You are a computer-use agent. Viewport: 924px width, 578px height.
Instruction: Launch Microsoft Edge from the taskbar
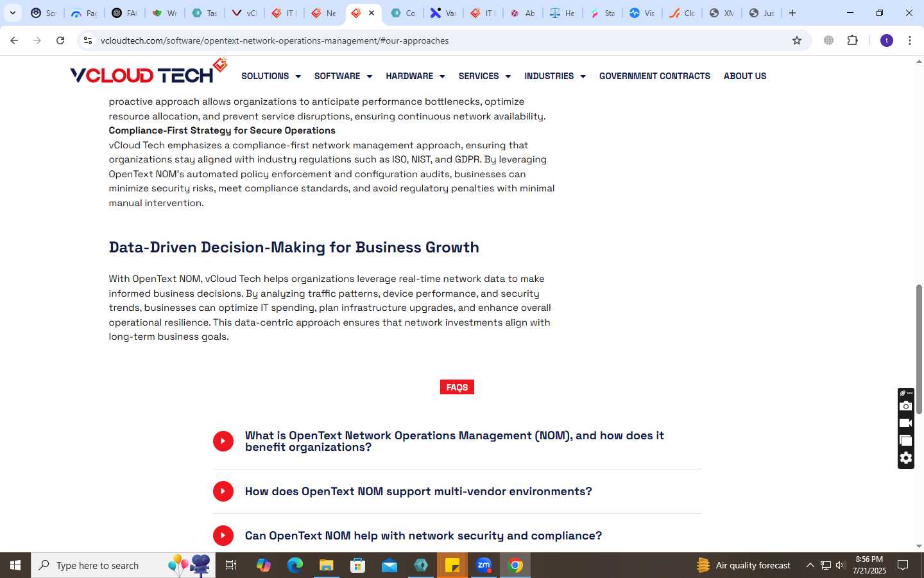[295, 565]
